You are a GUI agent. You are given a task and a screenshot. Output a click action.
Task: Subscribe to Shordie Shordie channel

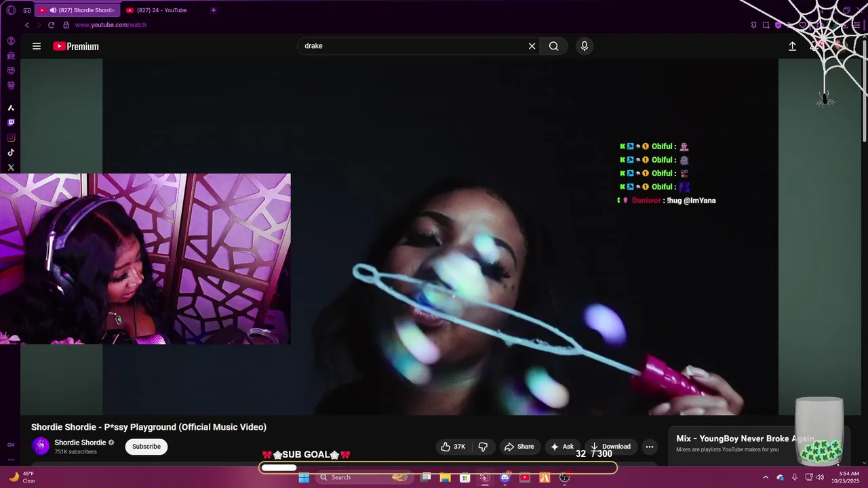146,447
